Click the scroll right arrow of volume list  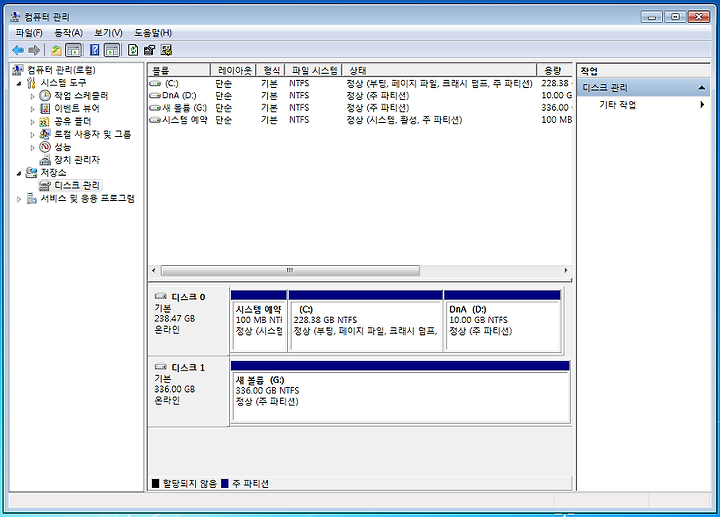tap(566, 270)
